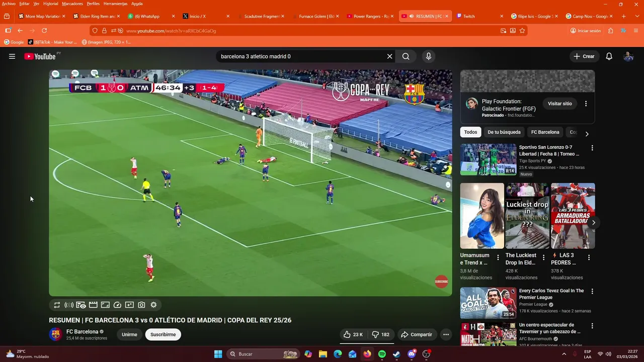This screenshot has width=644, height=362.
Task: Toggle loop icon below the video
Action: (57, 305)
